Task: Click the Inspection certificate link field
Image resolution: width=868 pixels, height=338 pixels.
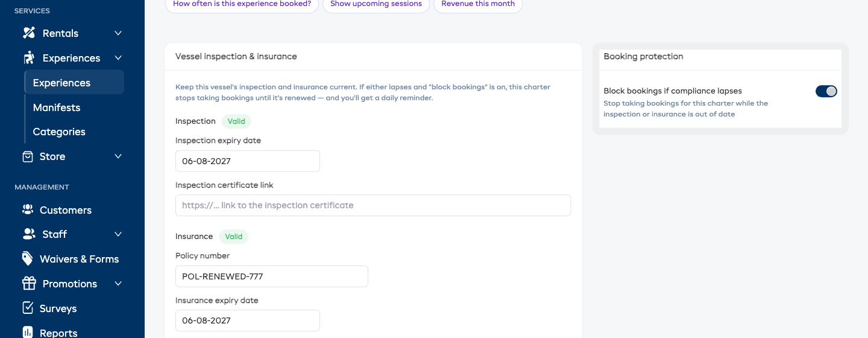Action: 373,205
